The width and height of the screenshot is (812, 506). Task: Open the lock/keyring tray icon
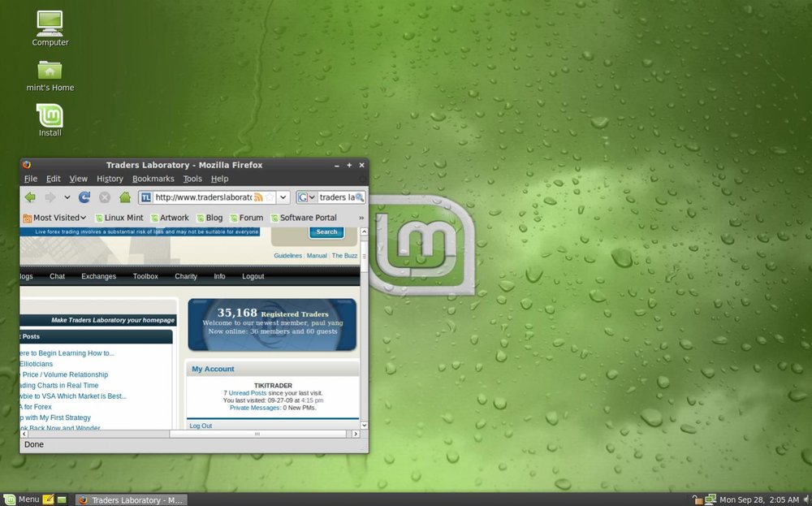click(x=698, y=500)
